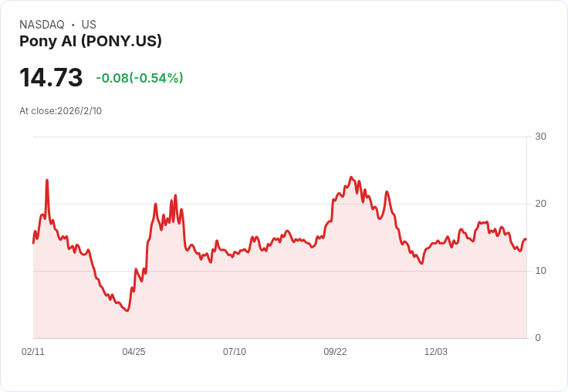Click the leftmost start of the price line

pos(33,242)
